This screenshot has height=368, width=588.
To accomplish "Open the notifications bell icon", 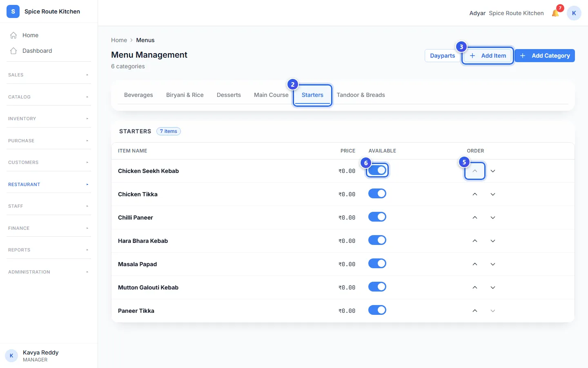I will pos(555,13).
